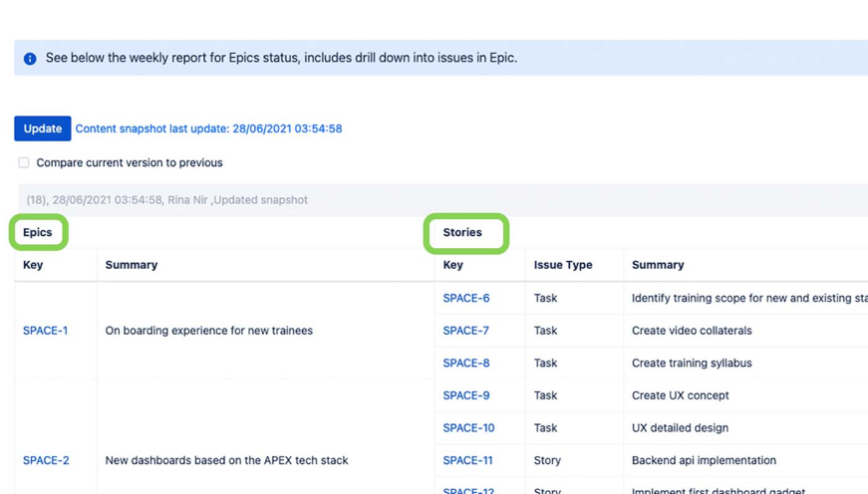Open issue SPACE-9
This screenshot has width=868, height=494.
point(465,395)
